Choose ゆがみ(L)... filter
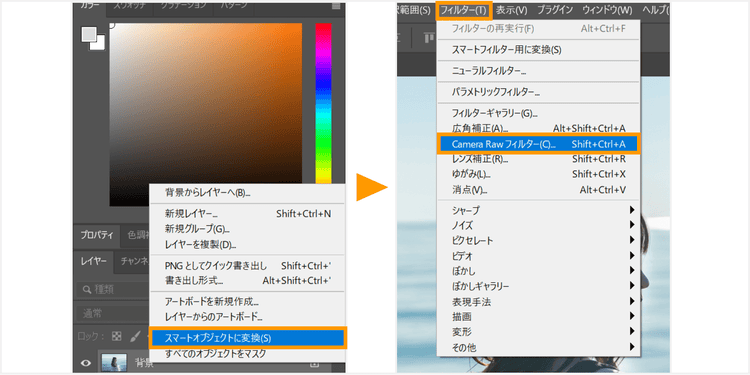750x375 pixels. tap(538, 174)
